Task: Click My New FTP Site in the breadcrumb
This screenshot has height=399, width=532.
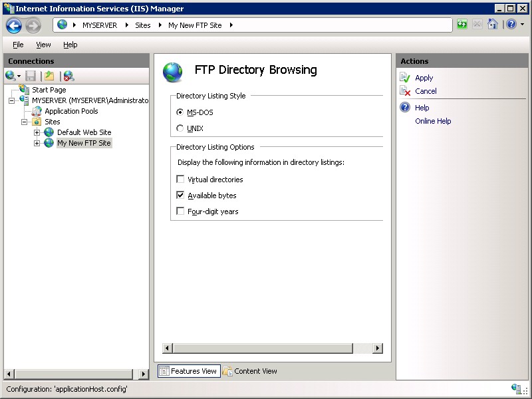Action: tap(195, 25)
